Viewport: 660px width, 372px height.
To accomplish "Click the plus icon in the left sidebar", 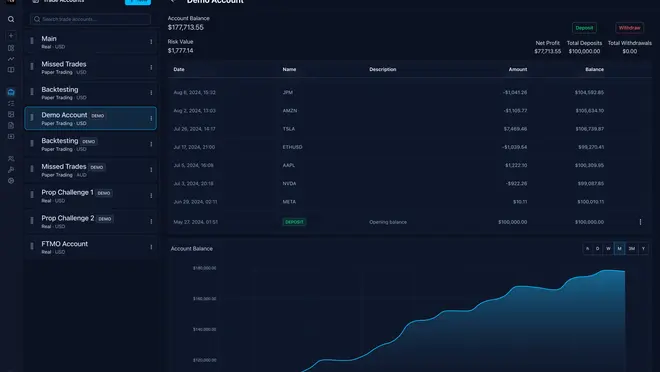I will click(11, 36).
